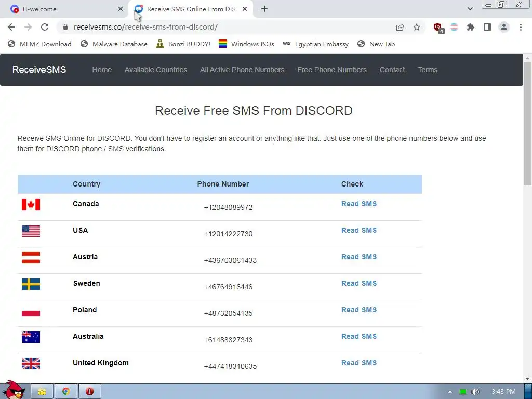Toggle the browser side panel icon
This screenshot has width=532, height=399.
point(487,27)
